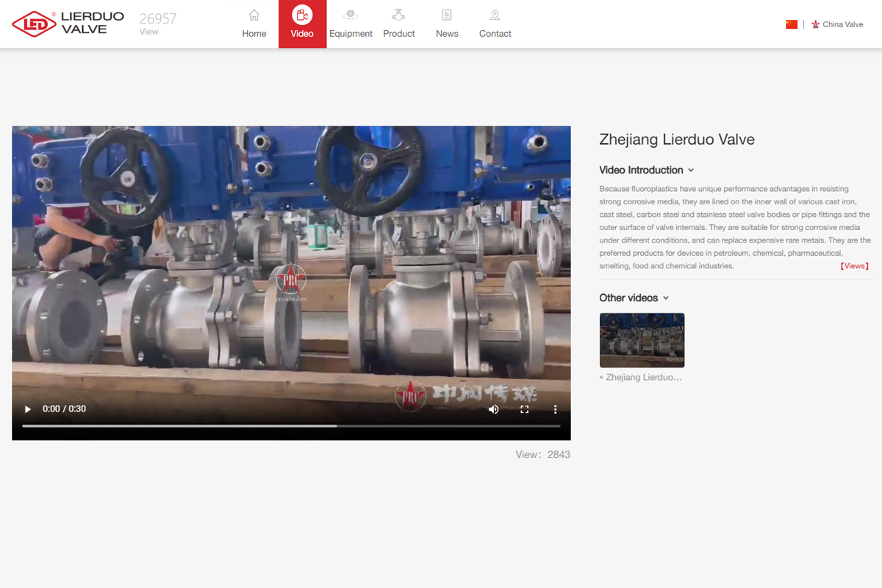Open the Equipment nav icon

[x=351, y=15]
